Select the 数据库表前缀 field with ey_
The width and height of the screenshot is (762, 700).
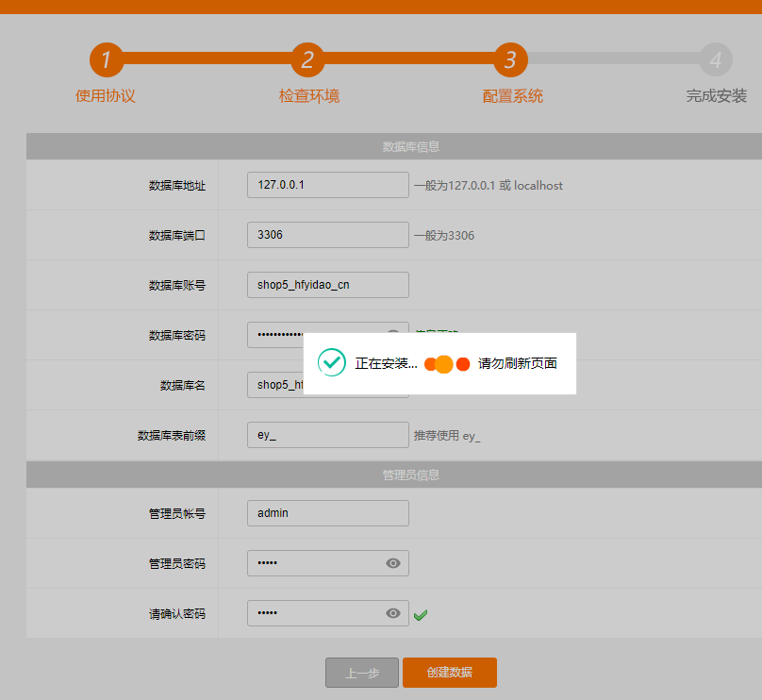328,435
